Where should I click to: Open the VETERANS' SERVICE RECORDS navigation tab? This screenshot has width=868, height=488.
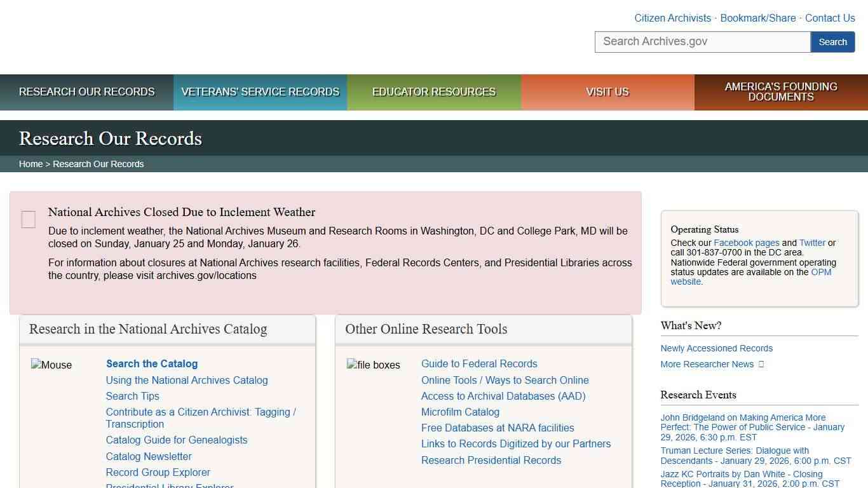[260, 91]
